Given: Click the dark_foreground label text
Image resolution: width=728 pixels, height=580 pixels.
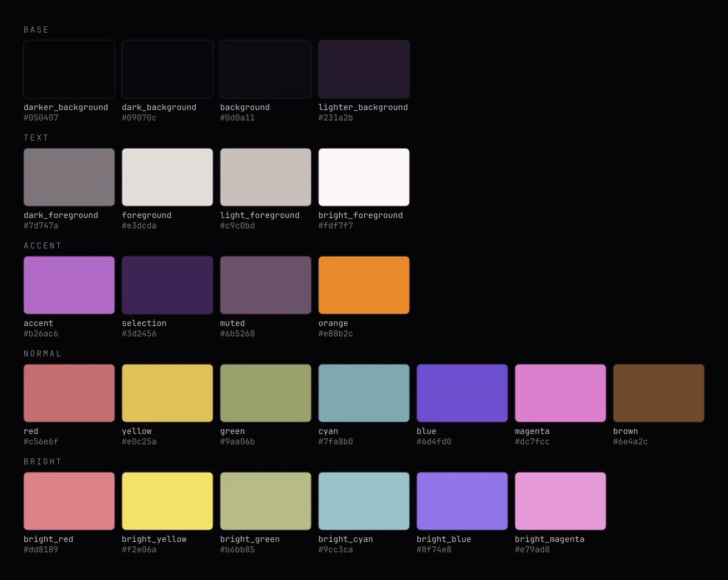Looking at the screenshot, I should [x=61, y=215].
